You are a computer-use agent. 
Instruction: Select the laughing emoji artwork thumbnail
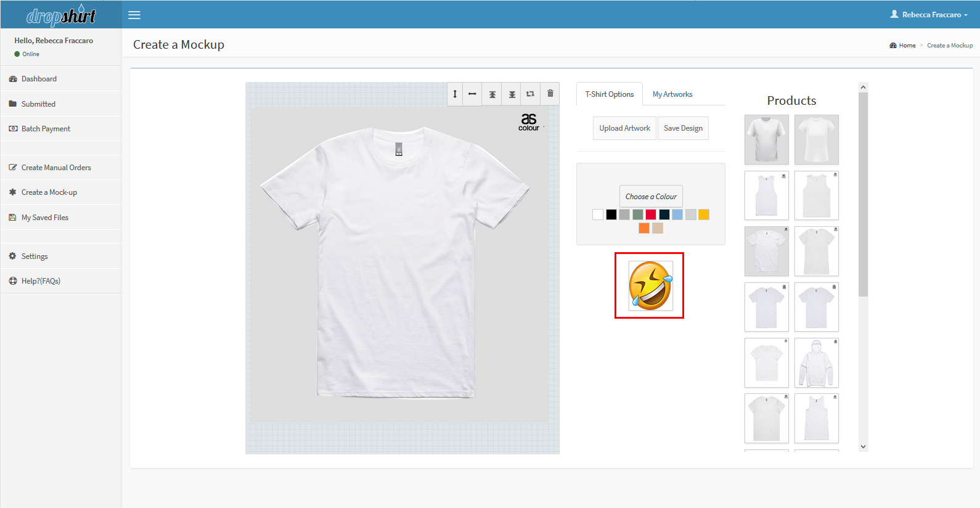pyautogui.click(x=651, y=285)
